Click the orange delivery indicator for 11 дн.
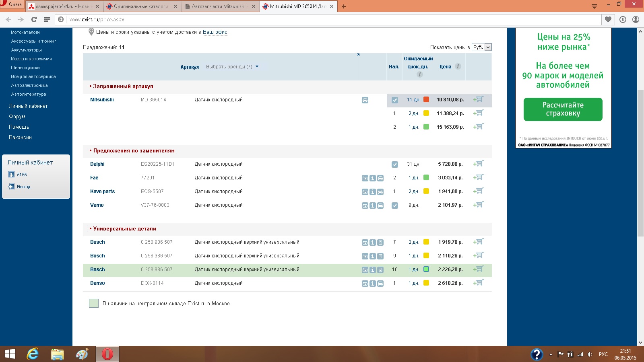644x362 pixels. [426, 99]
